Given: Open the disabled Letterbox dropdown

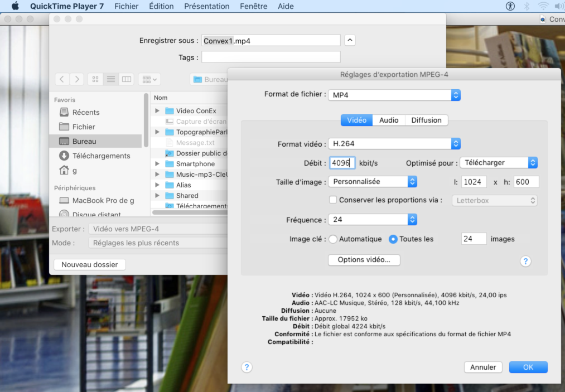Looking at the screenshot, I should (x=494, y=200).
